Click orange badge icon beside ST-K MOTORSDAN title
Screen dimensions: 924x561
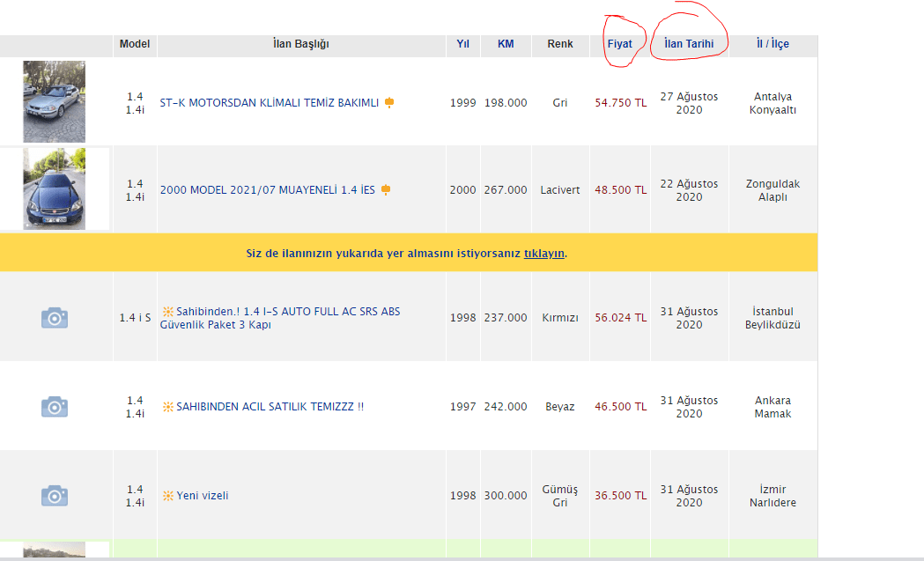[x=389, y=102]
